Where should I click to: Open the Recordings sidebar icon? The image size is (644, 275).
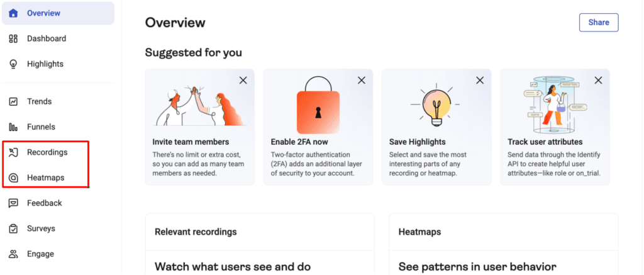coord(13,152)
